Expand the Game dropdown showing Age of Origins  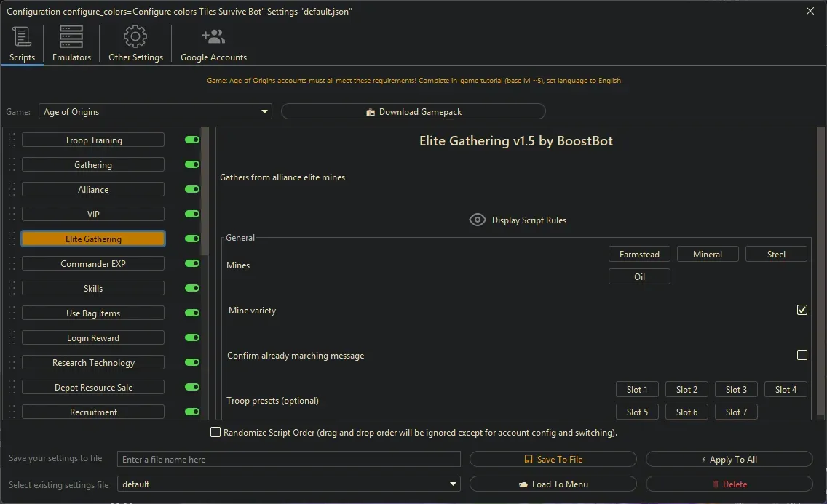[x=264, y=112]
